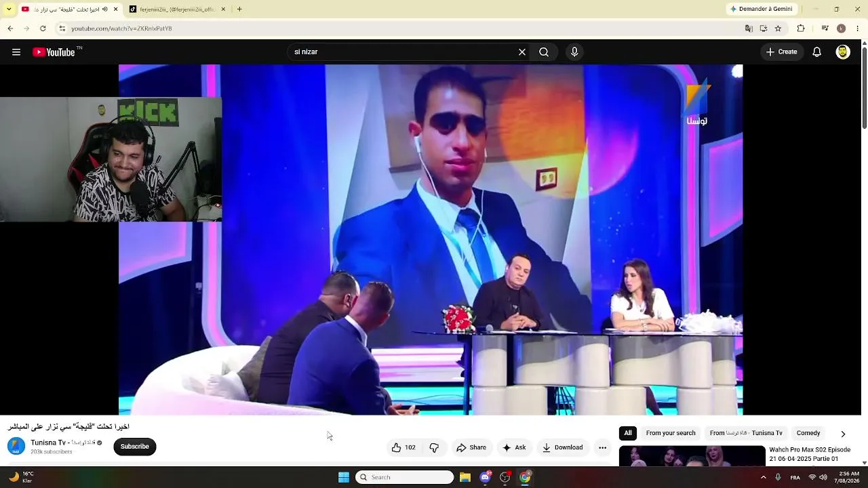Click the FRA language indicator
868x488 pixels.
coord(795,478)
